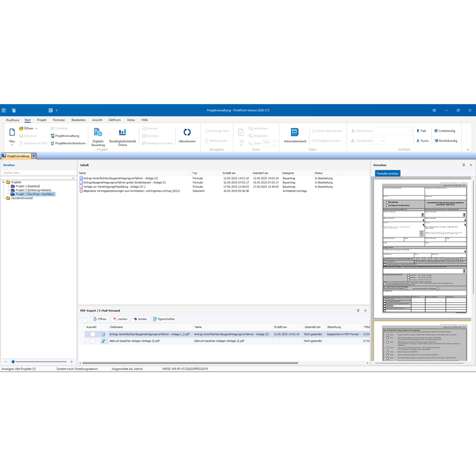Screen dimensions: 476x476
Task: Open the Digitaler Bauantrag tool
Action: point(98,137)
